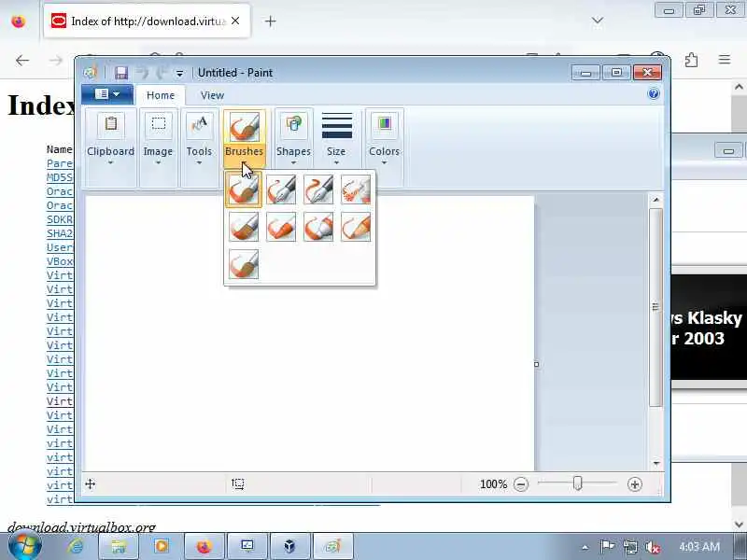Select the standard Brush in the brushes gallery
Screen dimensions: 747x560
pyautogui.click(x=244, y=189)
